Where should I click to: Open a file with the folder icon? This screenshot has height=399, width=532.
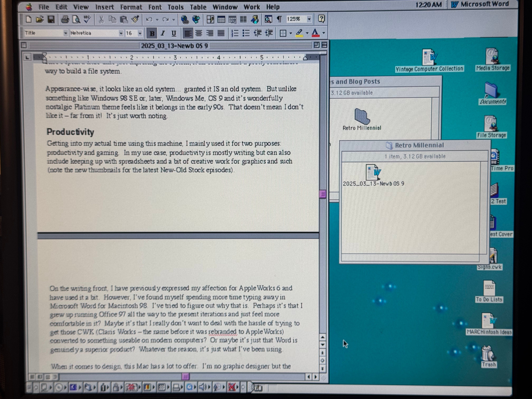tap(40, 19)
